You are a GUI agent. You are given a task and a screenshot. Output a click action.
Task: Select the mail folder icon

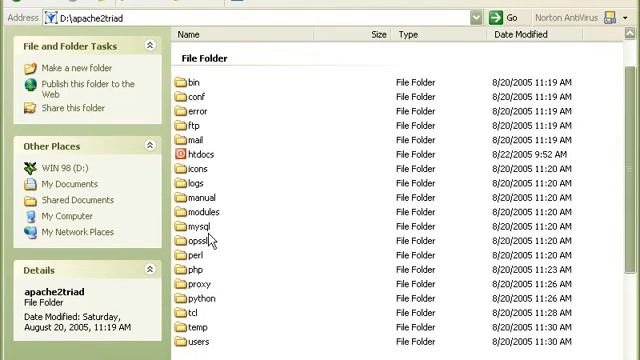point(180,140)
